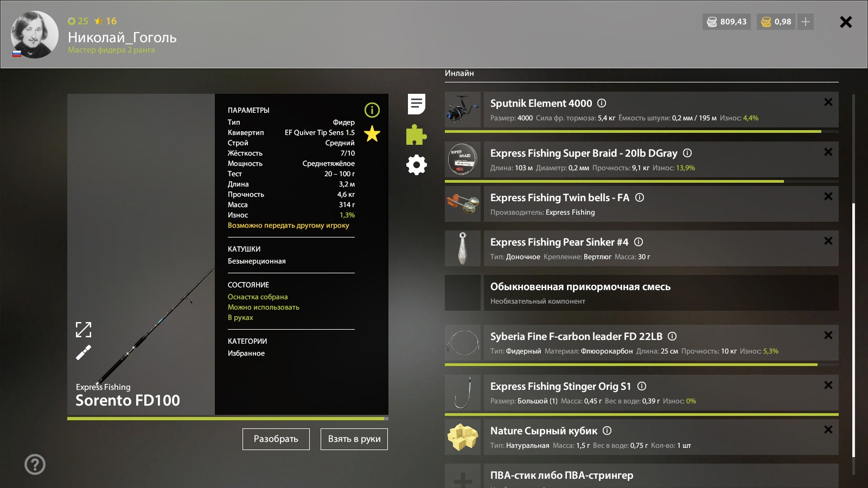Click the rod wear progress bar

point(228,419)
